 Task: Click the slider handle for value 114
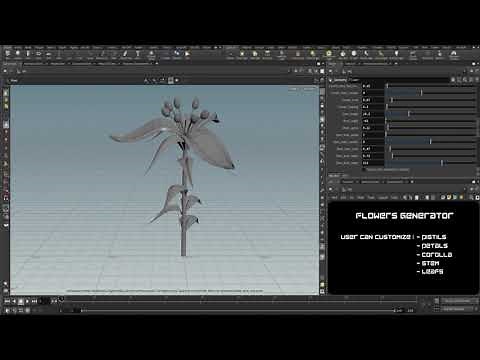pos(442,163)
